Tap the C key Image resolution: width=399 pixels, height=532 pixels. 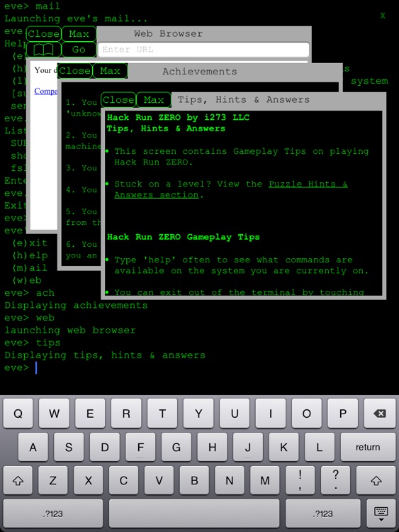point(123,480)
